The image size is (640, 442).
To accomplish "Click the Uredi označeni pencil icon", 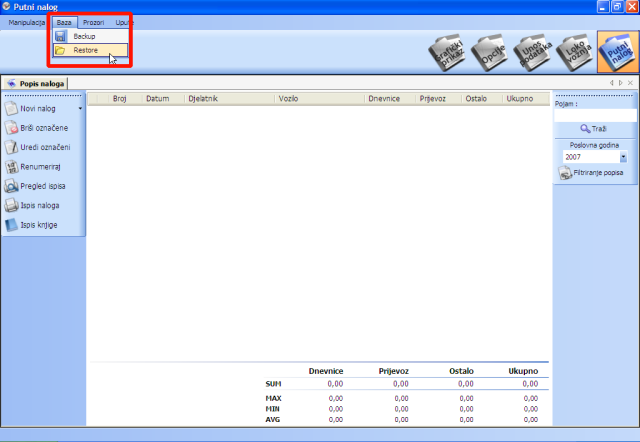I will pos(11,147).
